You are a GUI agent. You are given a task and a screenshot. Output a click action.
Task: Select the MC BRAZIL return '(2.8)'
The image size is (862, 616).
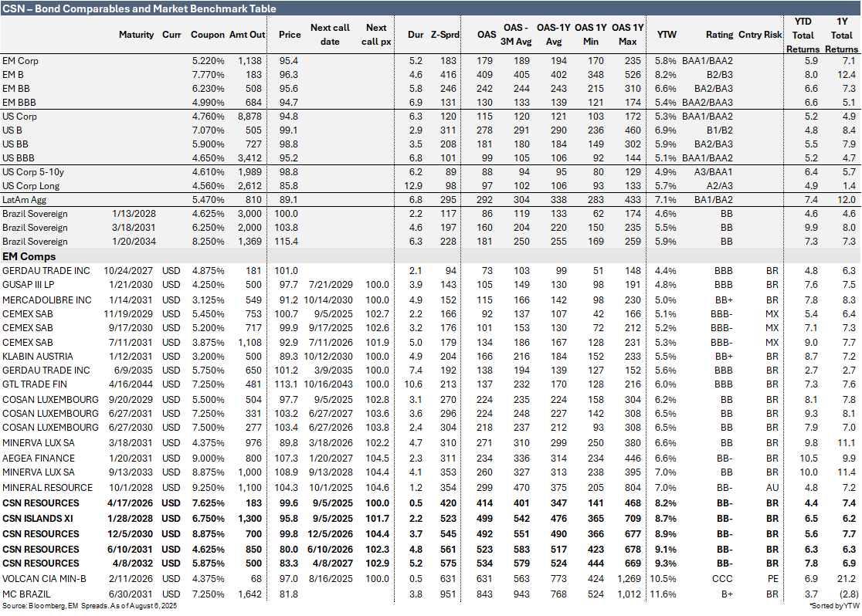(x=847, y=594)
